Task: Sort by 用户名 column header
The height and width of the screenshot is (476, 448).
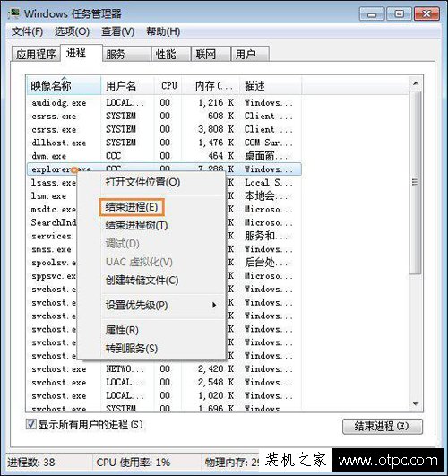Action: 127,86
